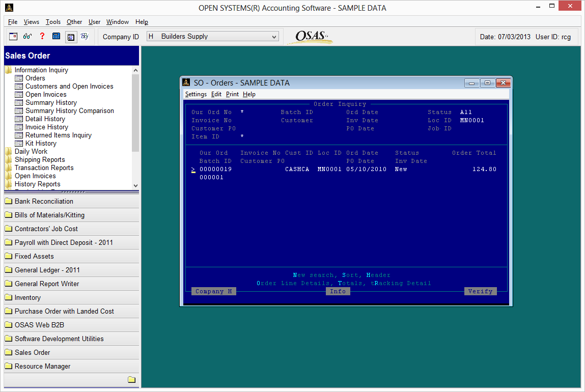The image size is (585, 392).
Task: Open Summary History Comparison item
Action: [x=69, y=111]
